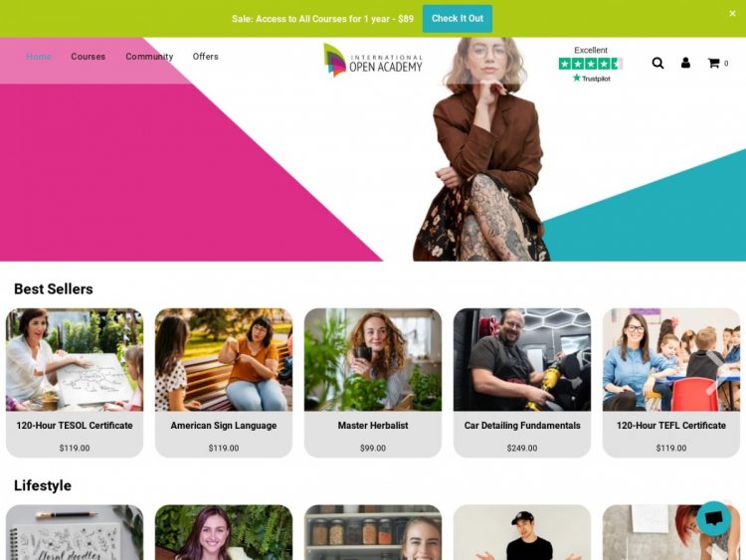Viewport: 746px width, 560px height.
Task: Open American Sign Language course thumbnail
Action: coord(224,360)
